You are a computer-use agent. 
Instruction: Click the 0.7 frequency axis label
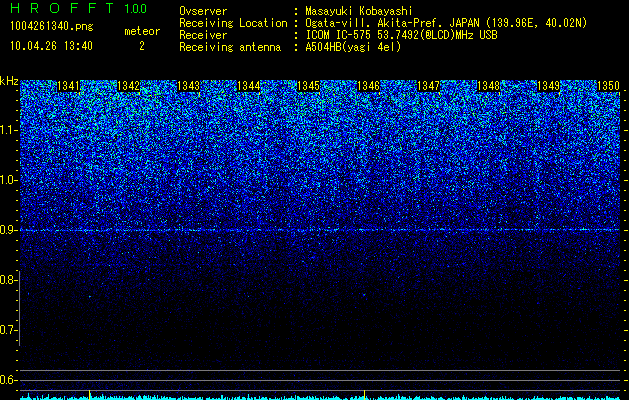(x=8, y=330)
